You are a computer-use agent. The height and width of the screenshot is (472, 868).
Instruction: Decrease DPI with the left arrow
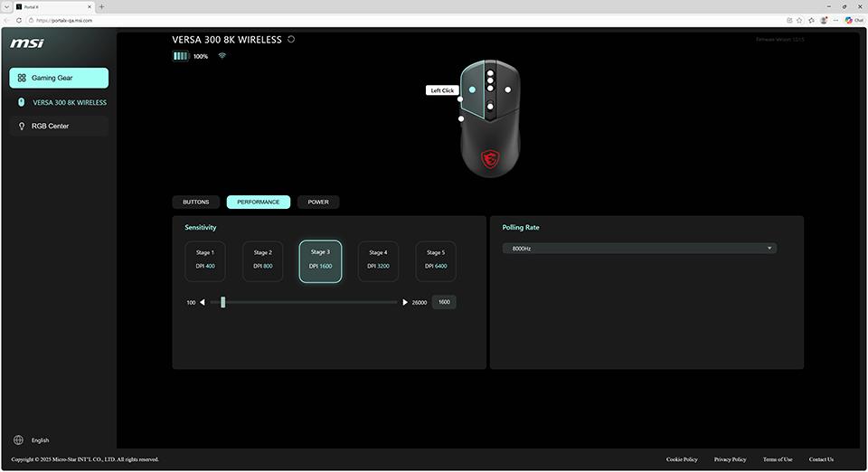(x=202, y=302)
